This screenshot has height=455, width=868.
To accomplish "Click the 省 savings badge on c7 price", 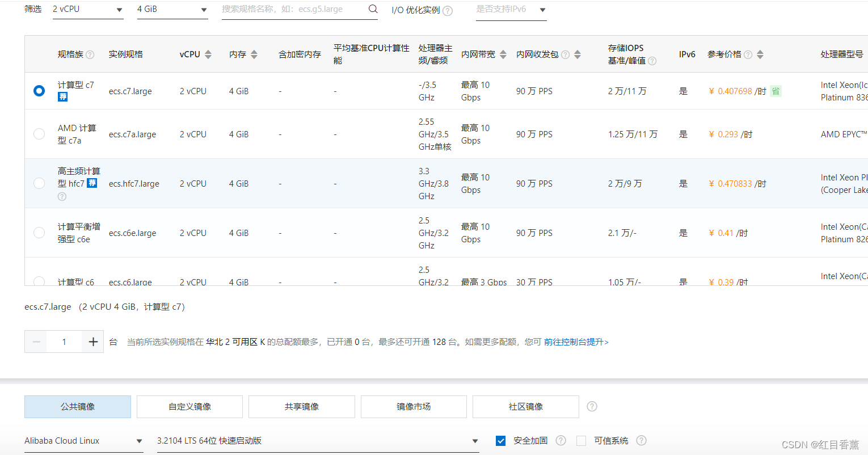I will point(776,91).
